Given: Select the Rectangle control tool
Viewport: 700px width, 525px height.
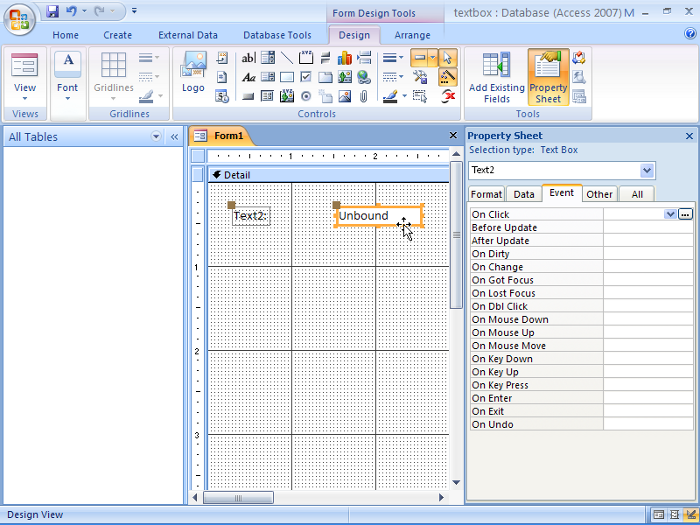Looking at the screenshot, I should coord(287,77).
